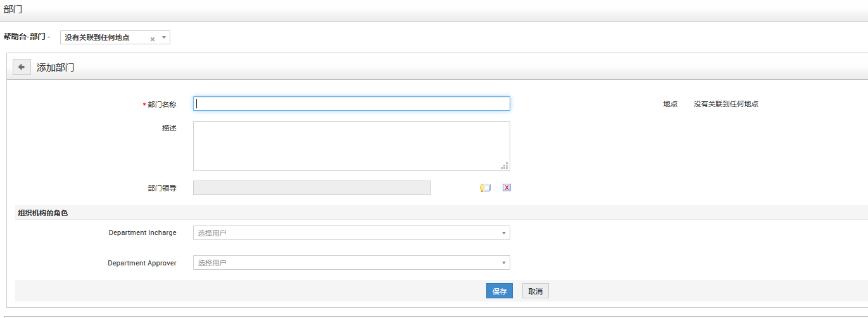Open the user picker icon for 部门领导
This screenshot has width=868, height=318.
[x=485, y=188]
